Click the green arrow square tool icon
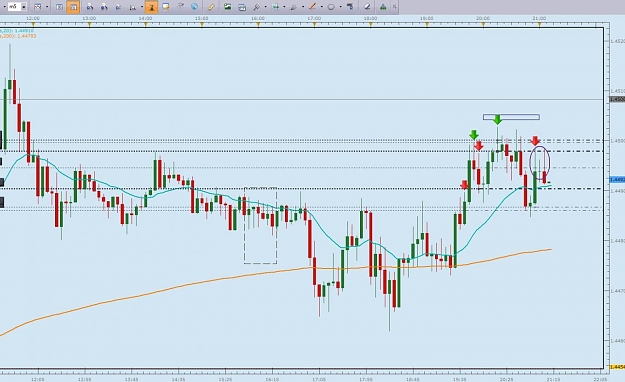Screen dimensions: 625x382 point(275,7)
